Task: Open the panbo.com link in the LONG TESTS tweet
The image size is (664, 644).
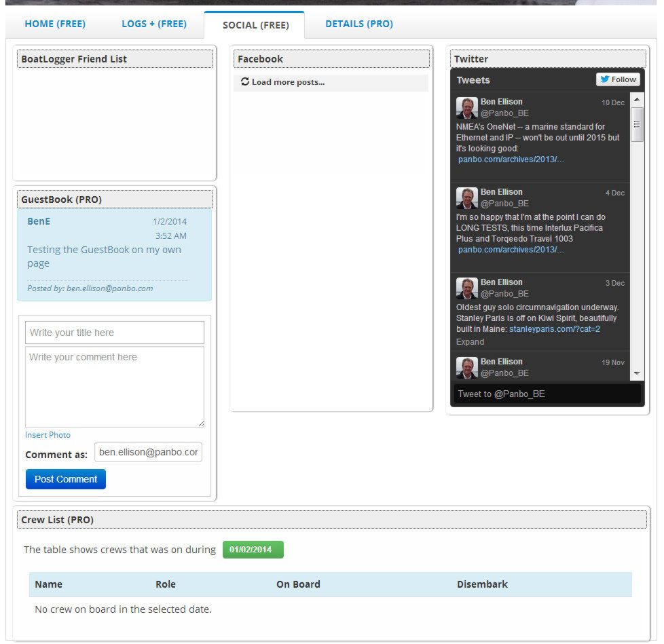Action: click(511, 250)
